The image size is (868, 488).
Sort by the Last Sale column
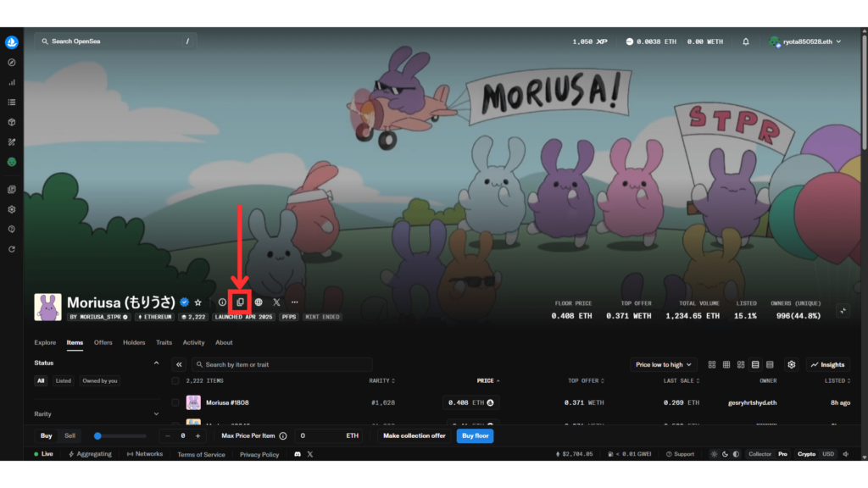coord(682,380)
